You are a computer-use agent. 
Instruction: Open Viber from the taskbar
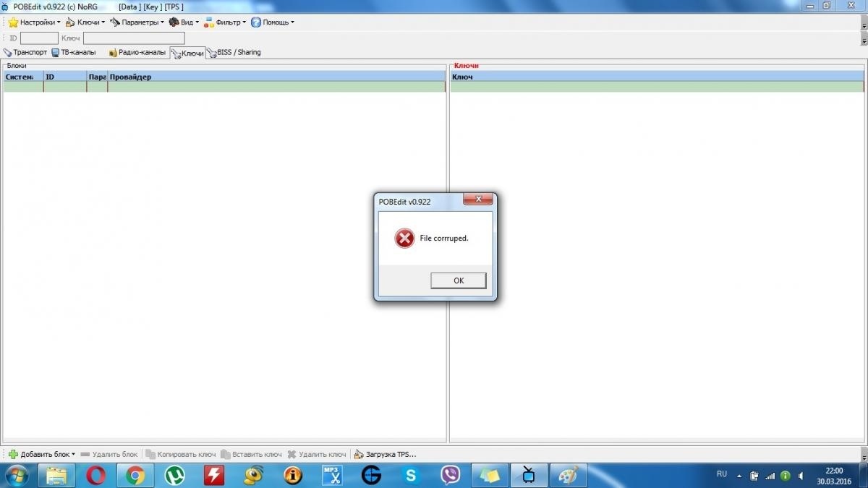click(451, 475)
